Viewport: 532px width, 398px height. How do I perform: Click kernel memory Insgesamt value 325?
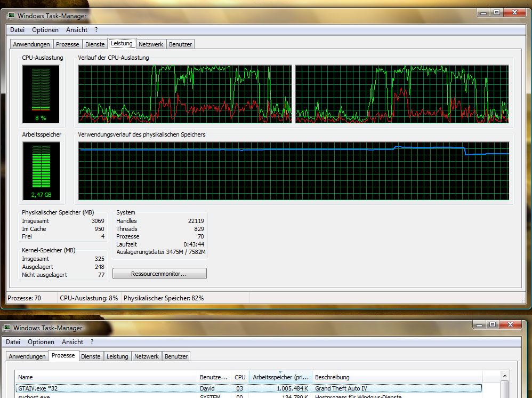99,259
